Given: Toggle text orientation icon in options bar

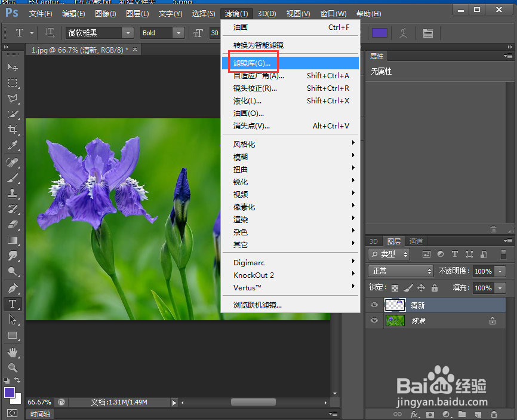Looking at the screenshot, I should [50, 33].
